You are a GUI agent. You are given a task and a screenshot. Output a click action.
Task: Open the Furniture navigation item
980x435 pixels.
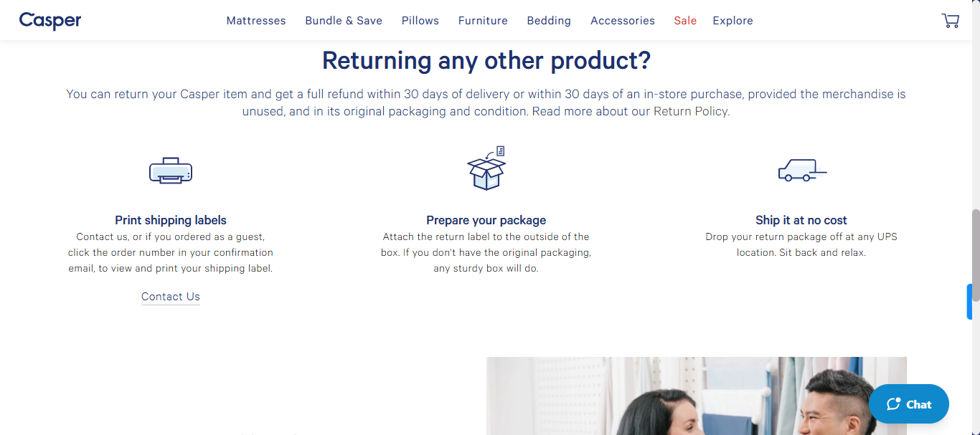tap(483, 21)
